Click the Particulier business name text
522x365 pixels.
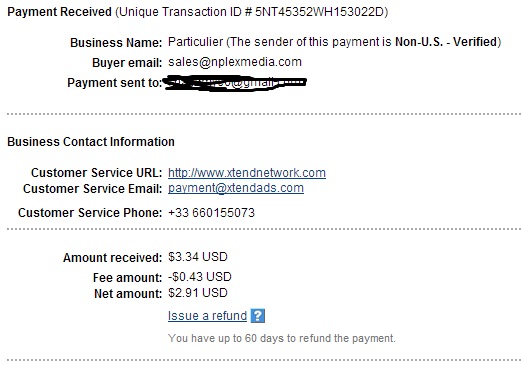point(195,42)
